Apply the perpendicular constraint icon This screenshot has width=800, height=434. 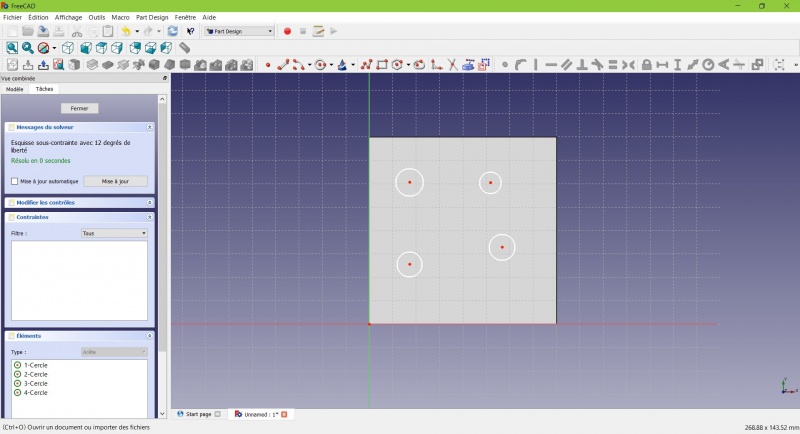click(x=582, y=65)
